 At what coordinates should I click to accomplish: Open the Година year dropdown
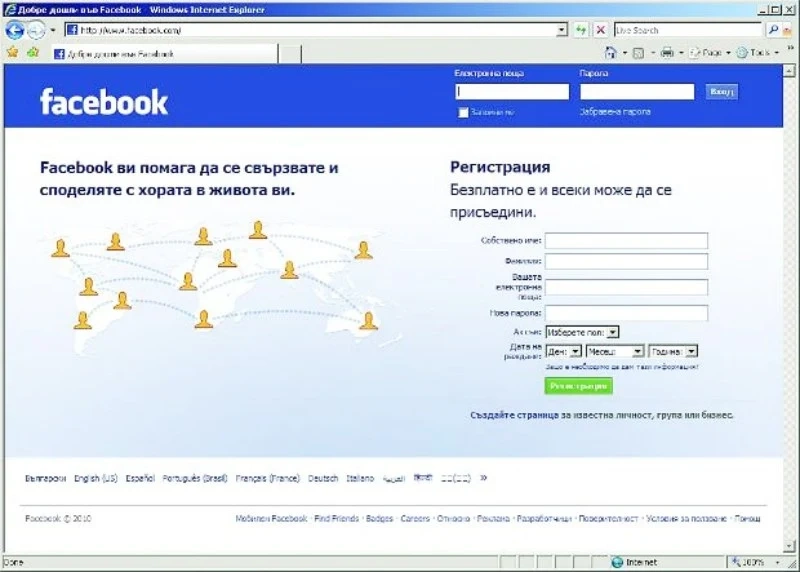(x=673, y=352)
